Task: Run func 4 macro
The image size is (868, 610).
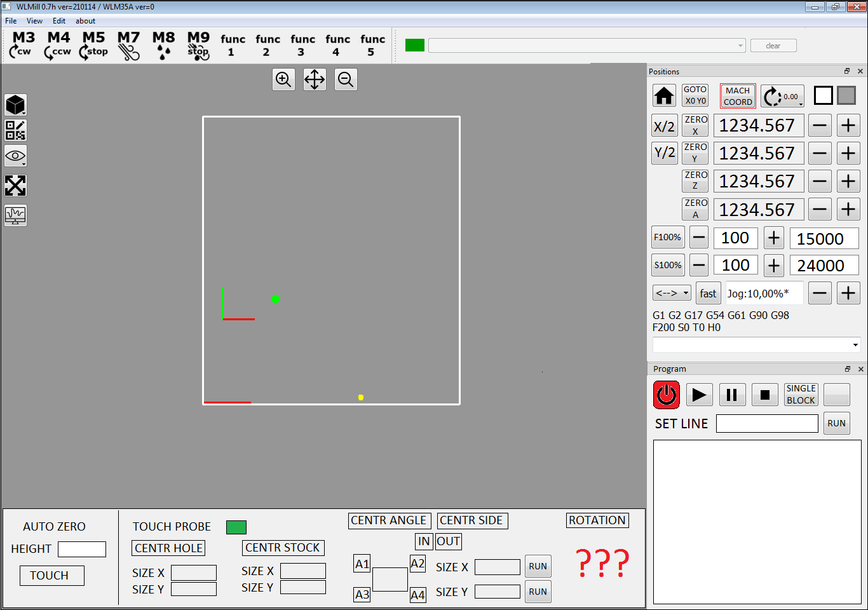Action: [337, 45]
